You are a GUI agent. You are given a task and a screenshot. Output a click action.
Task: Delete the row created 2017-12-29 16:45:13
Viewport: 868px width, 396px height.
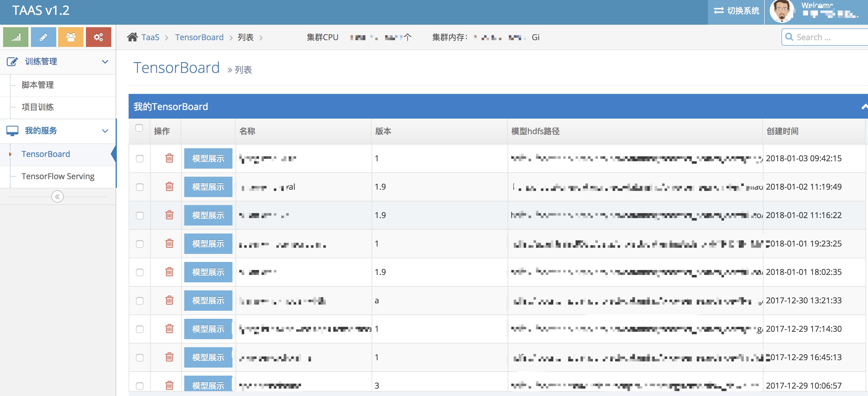[x=169, y=357]
